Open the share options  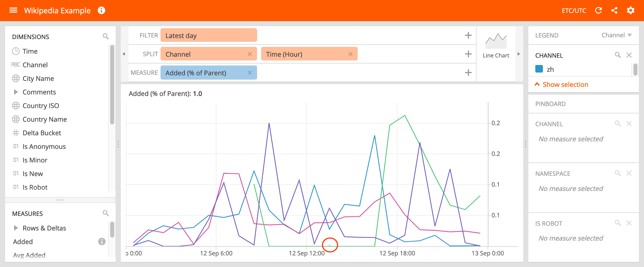615,10
